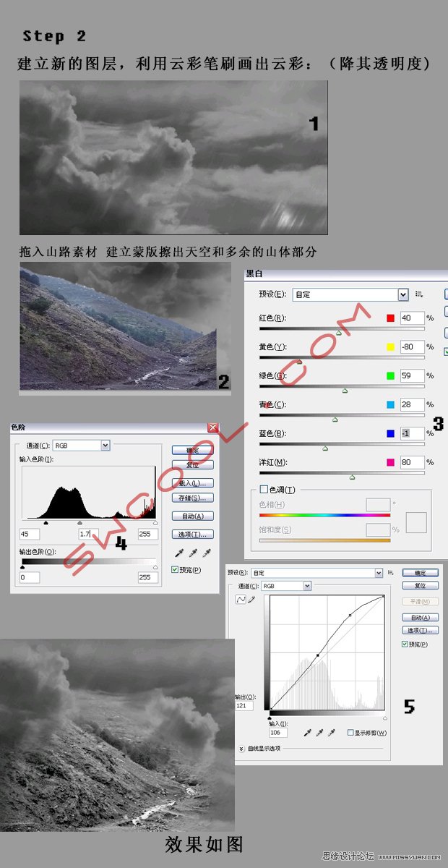The height and width of the screenshot is (868, 448).
Task: Click 存储 save button in Levels dialog
Action: pyautogui.click(x=193, y=498)
